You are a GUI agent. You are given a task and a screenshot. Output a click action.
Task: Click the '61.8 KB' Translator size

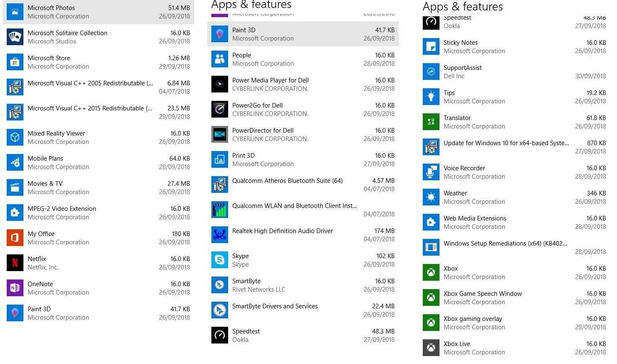(x=596, y=118)
